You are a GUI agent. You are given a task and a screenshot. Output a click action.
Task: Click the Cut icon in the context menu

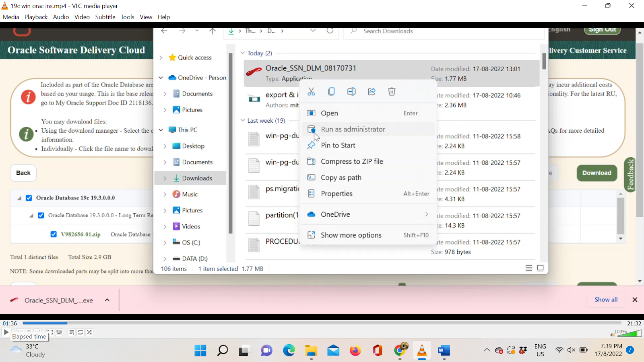click(x=311, y=92)
